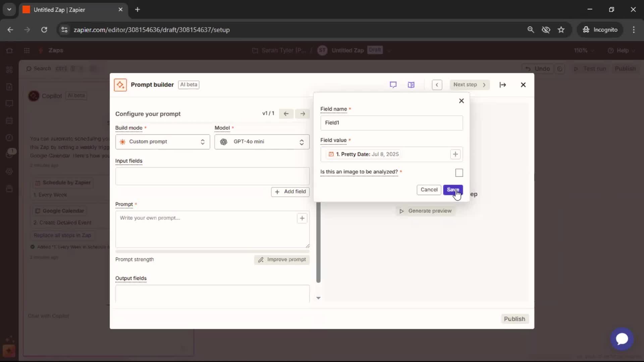Viewport: 644px width, 362px height.
Task: Click the expand panel arrow icon
Action: [x=502, y=85]
